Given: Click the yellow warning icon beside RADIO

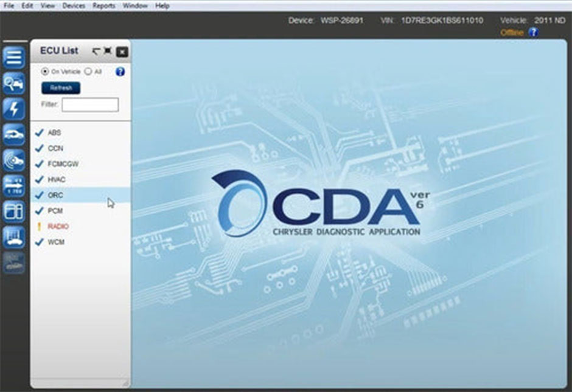Looking at the screenshot, I should point(40,226).
